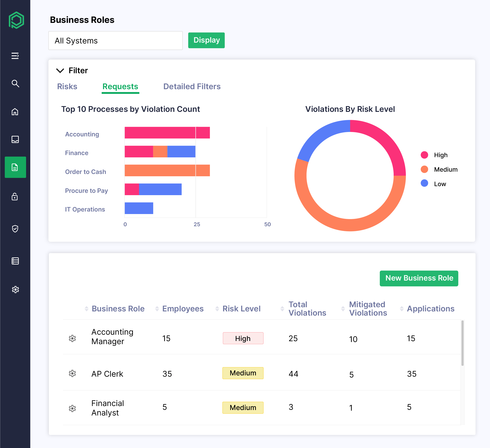Collapse the sidebar using the arrow icon
The height and width of the screenshot is (448, 490).
pyautogui.click(x=15, y=56)
